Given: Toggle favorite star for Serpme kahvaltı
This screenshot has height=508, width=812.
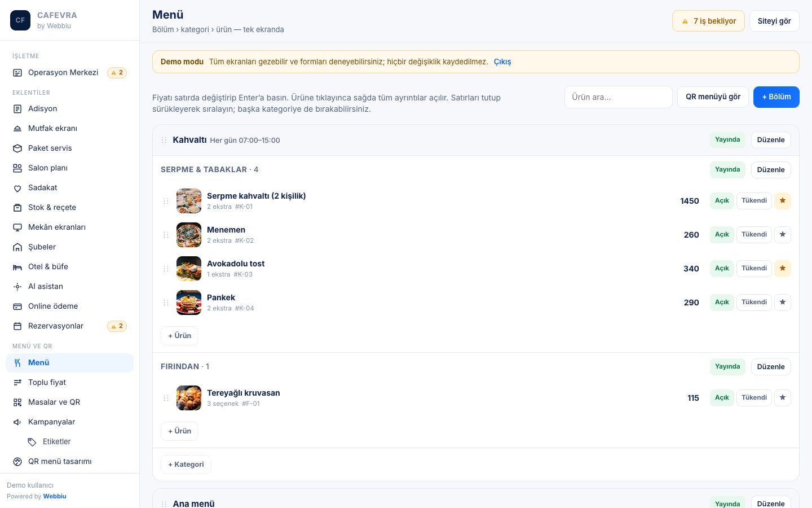Looking at the screenshot, I should click(783, 201).
